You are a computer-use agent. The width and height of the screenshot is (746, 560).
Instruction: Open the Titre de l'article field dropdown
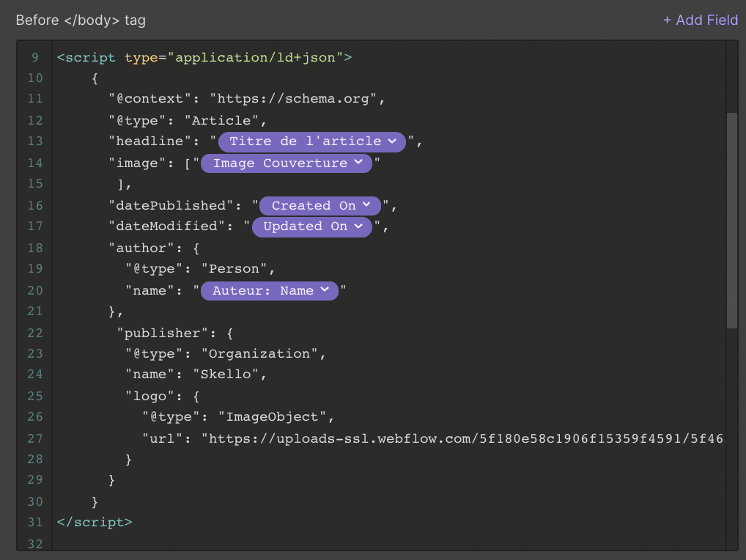311,141
